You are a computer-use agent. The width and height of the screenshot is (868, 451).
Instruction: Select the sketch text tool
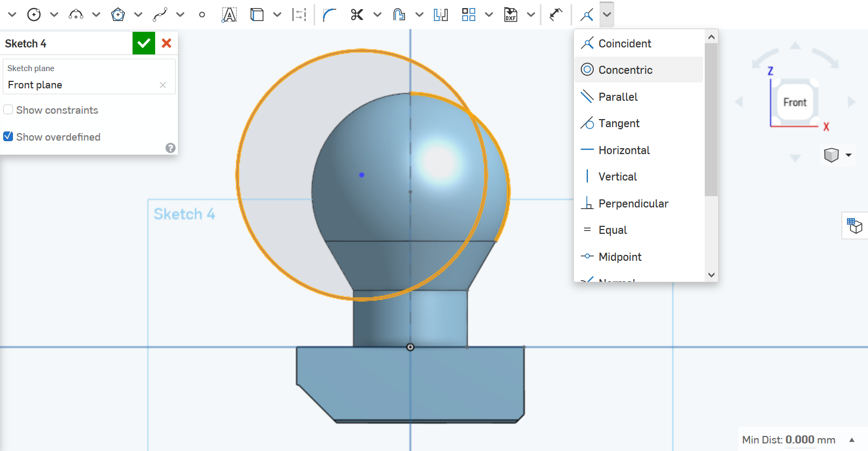(x=229, y=15)
